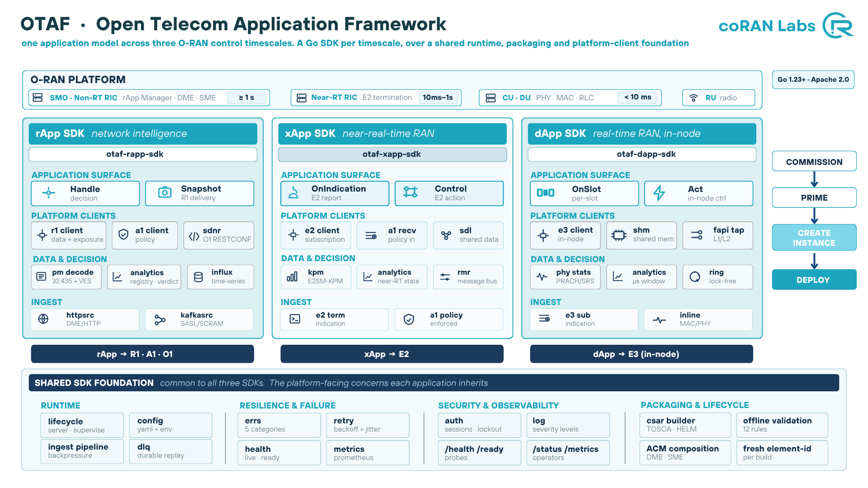Click the Control E2 action icon
The image size is (868, 488).
click(410, 192)
